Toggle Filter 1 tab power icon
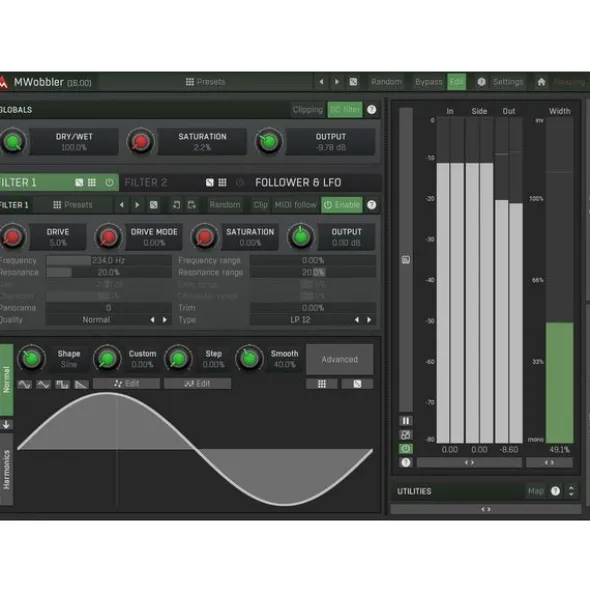 [109, 183]
